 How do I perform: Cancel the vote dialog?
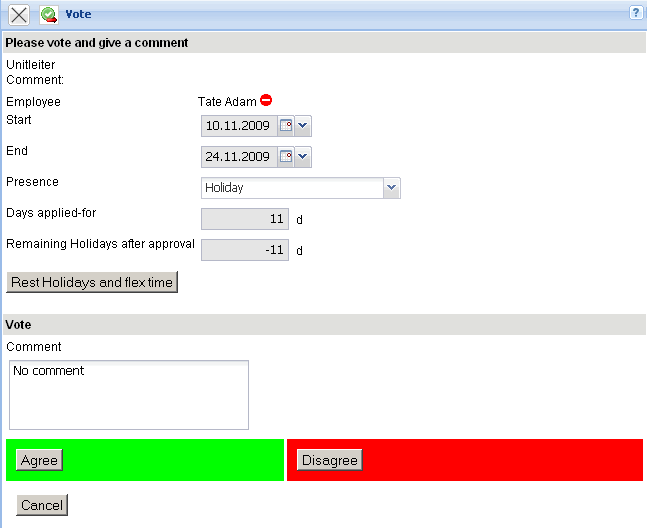pyautogui.click(x=42, y=505)
